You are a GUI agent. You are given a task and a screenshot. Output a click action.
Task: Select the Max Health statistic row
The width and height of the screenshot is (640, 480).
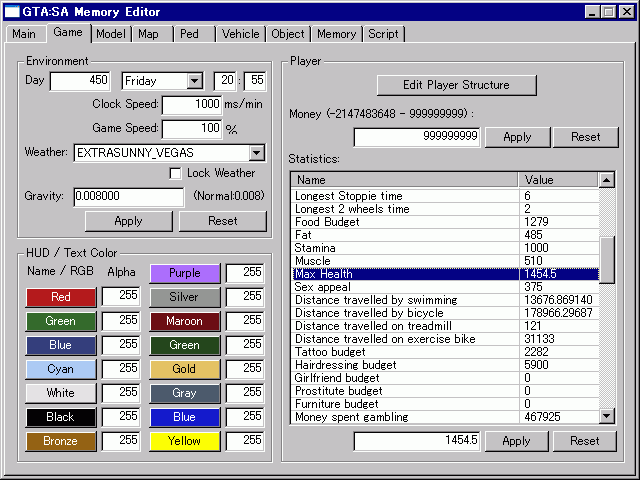coord(446,274)
